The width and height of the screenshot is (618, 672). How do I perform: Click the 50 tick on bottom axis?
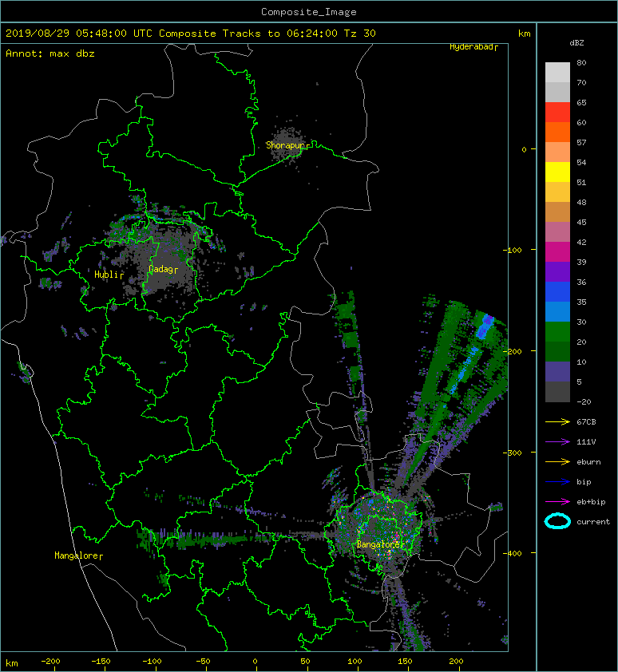tap(305, 662)
